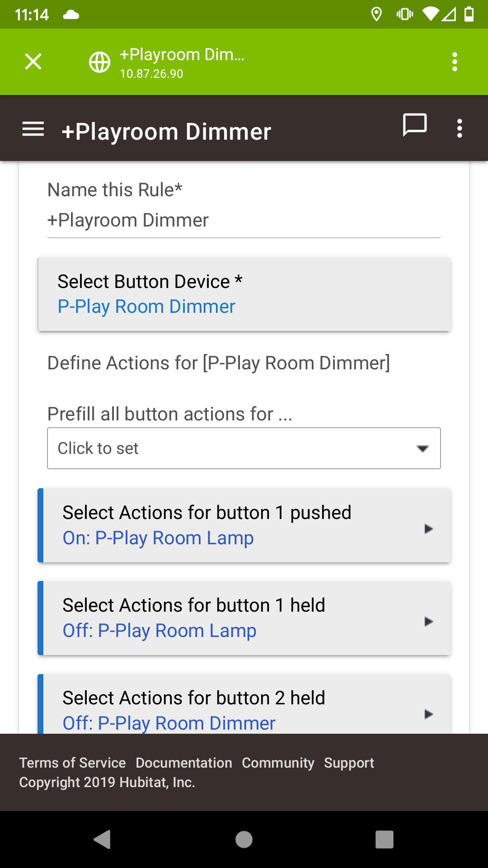Select the P-Play Room Dimmer button device
488x868 pixels.
244,294
